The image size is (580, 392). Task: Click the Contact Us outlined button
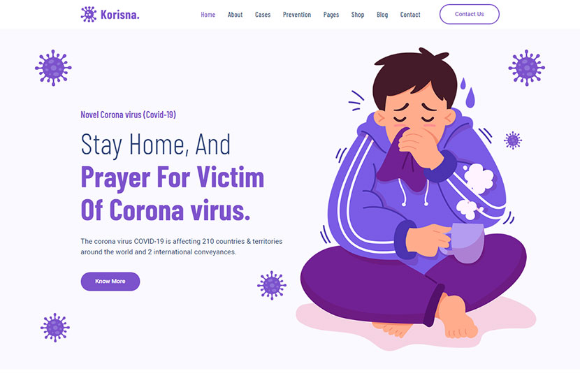point(470,14)
